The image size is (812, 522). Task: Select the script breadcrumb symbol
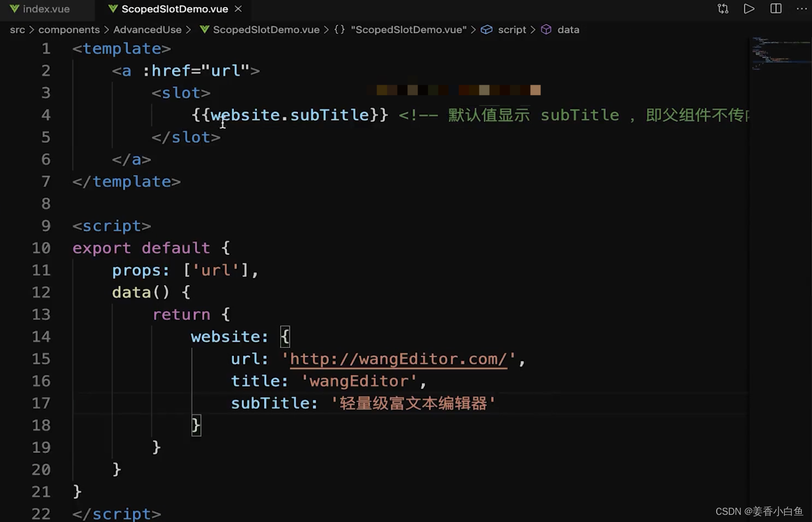tap(512, 30)
